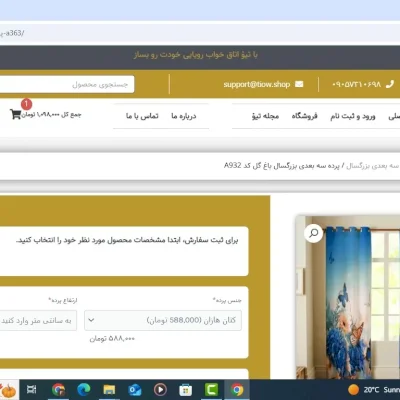The width and height of the screenshot is (400, 400).
Task: Click the dropdown chevron beside کتان هازان
Action: point(91,320)
